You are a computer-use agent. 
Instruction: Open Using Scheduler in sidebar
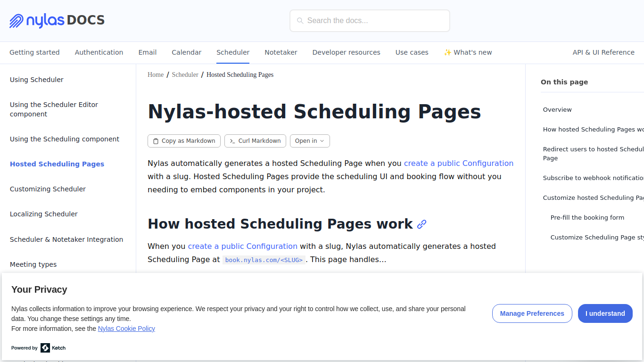point(37,80)
